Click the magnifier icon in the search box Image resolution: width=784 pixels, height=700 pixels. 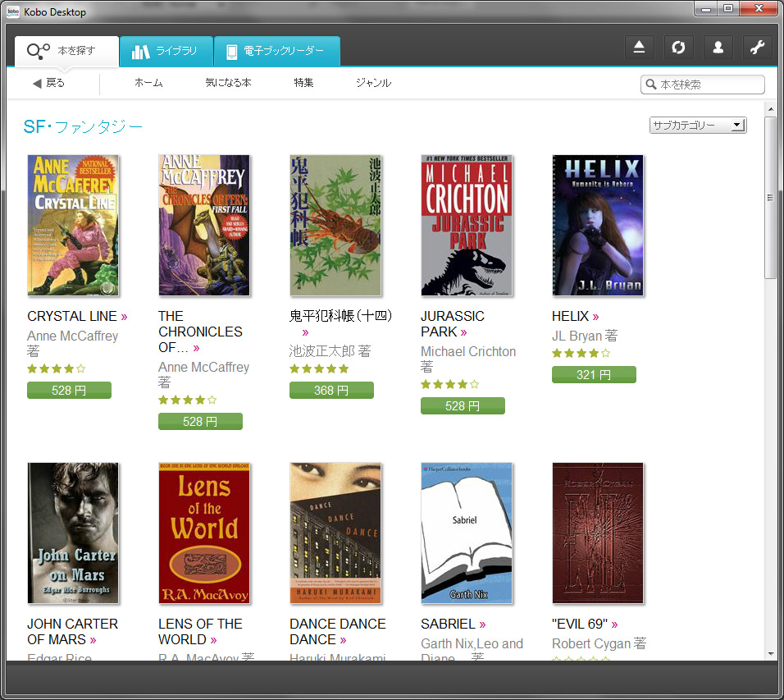[x=650, y=84]
